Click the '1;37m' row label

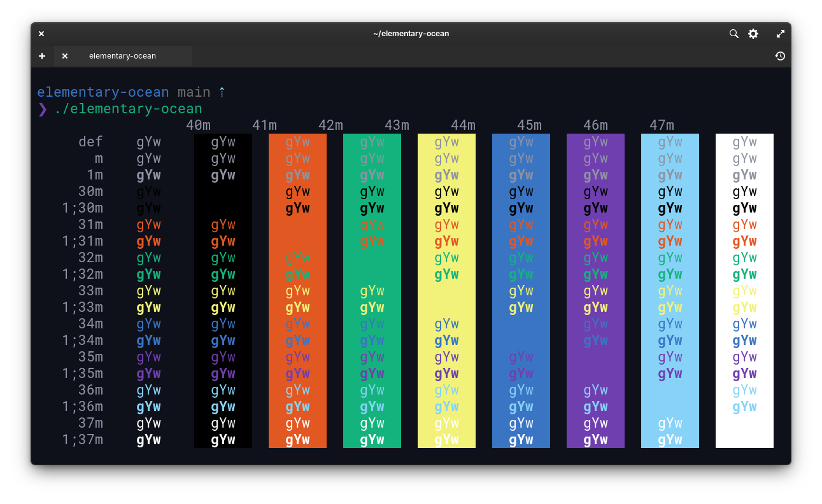click(x=82, y=440)
